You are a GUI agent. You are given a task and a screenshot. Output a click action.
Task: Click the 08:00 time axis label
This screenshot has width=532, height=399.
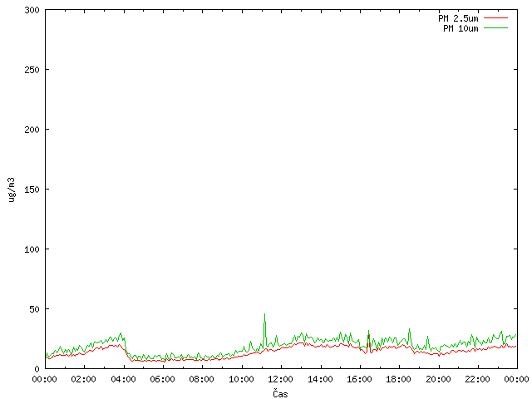pyautogui.click(x=202, y=379)
